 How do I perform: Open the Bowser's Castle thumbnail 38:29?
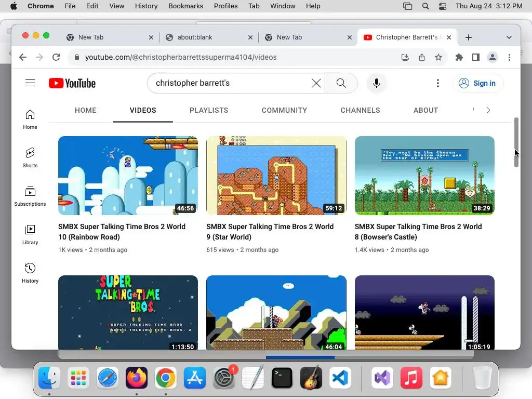pyautogui.click(x=424, y=176)
